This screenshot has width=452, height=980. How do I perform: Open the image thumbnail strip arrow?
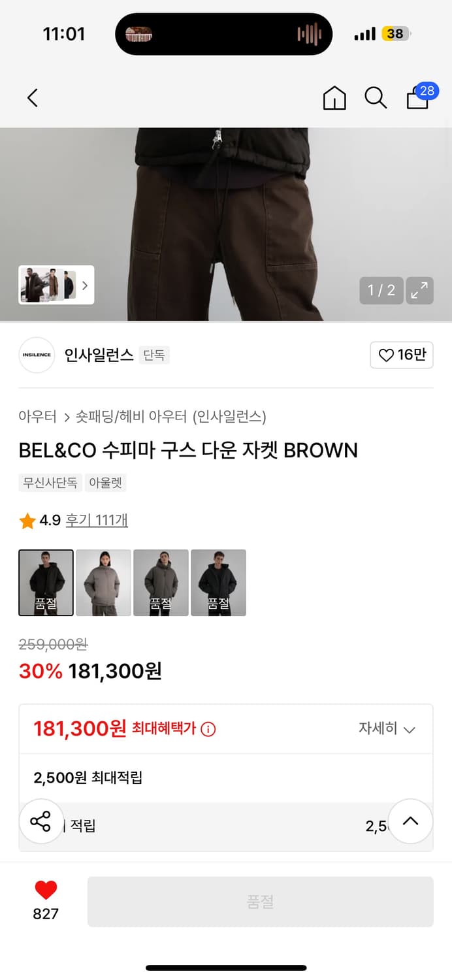(x=84, y=286)
